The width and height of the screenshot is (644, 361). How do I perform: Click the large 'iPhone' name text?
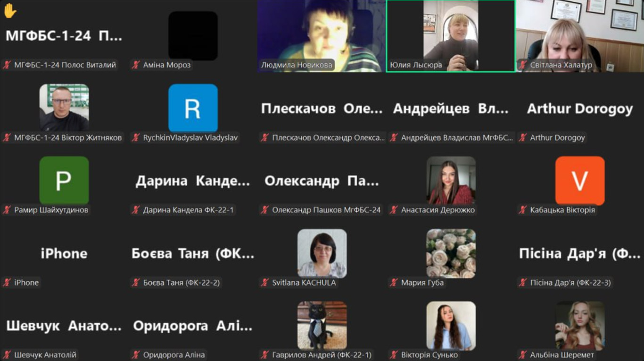pyautogui.click(x=64, y=254)
